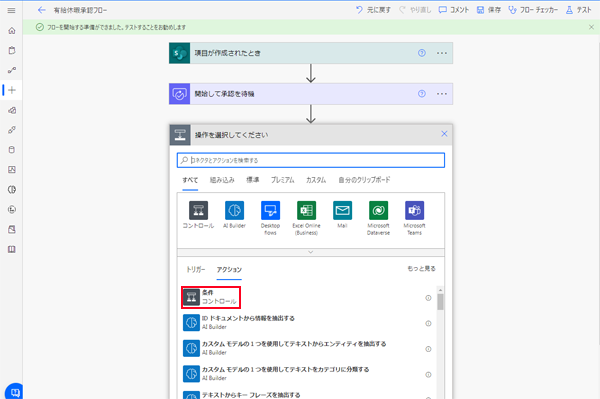This screenshot has width=600, height=399.
Task: Open フロー チェッカー flow checker
Action: pos(533,10)
